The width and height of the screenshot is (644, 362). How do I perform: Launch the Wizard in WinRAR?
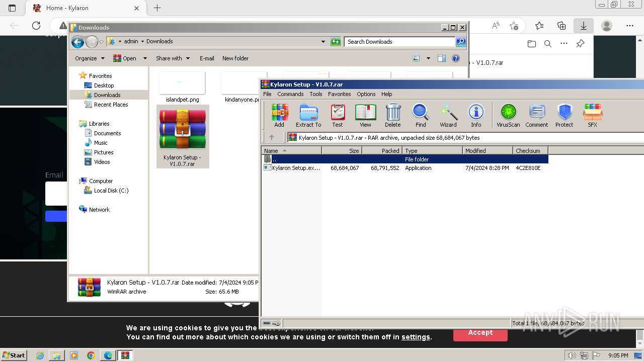(x=448, y=116)
